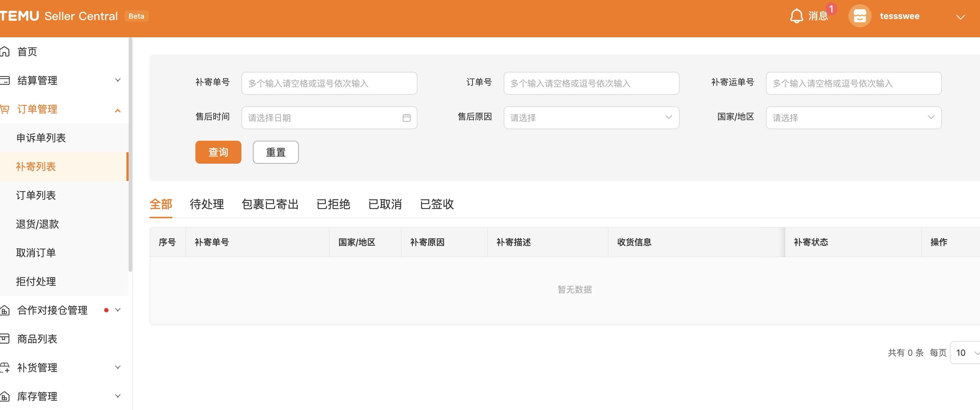
Task: Open the account dropdown next to tessswee
Action: (961, 17)
